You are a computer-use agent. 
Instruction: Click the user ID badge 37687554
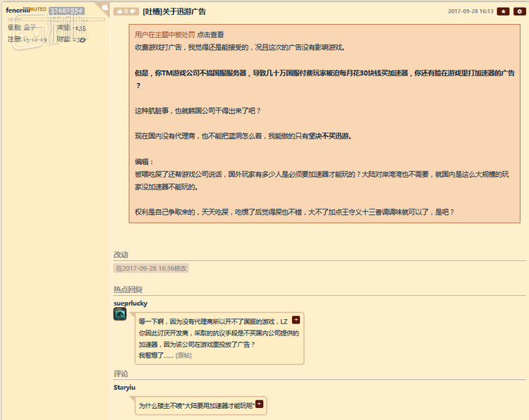coord(66,11)
